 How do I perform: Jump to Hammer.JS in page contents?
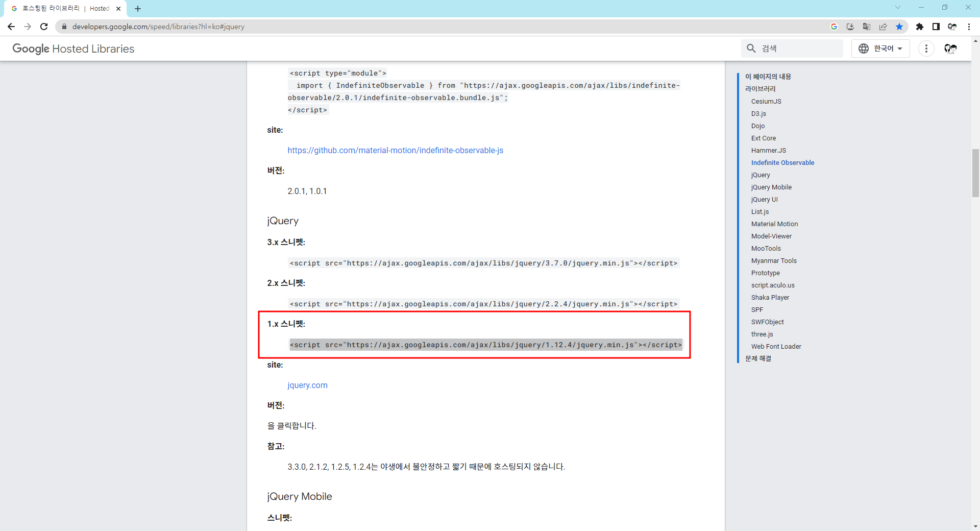(x=769, y=150)
